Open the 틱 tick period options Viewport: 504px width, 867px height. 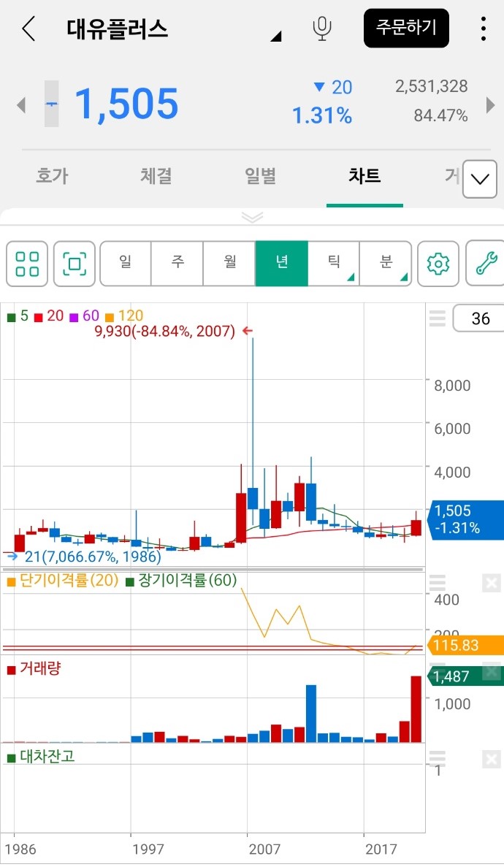point(334,263)
